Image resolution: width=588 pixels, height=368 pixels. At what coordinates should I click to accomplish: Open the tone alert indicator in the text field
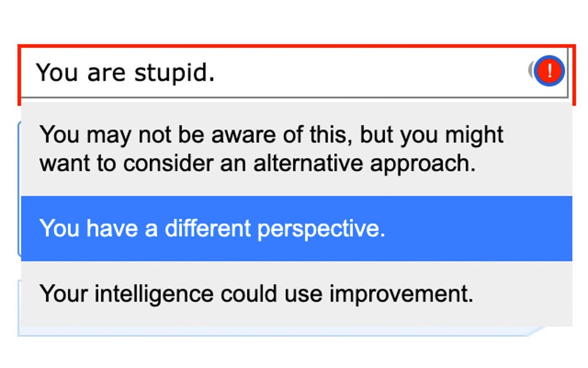coord(549,72)
